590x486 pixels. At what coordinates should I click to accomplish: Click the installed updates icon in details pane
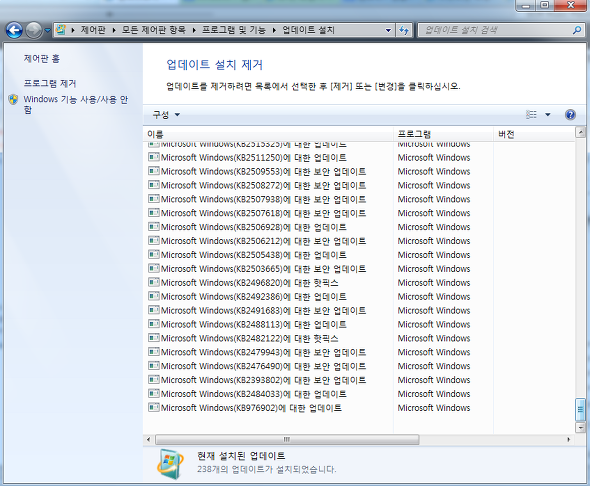pyautogui.click(x=170, y=464)
